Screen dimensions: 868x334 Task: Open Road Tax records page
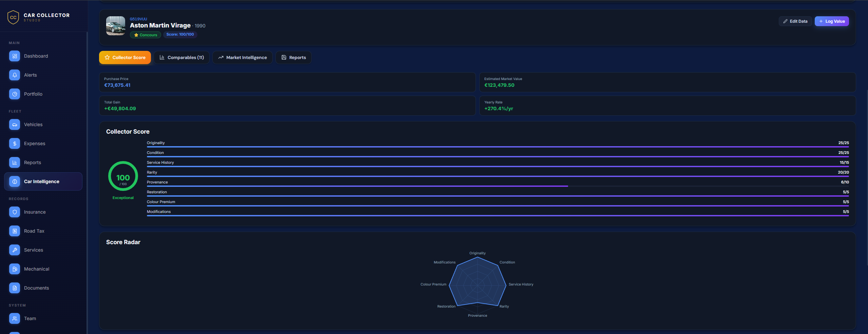[x=43, y=231]
